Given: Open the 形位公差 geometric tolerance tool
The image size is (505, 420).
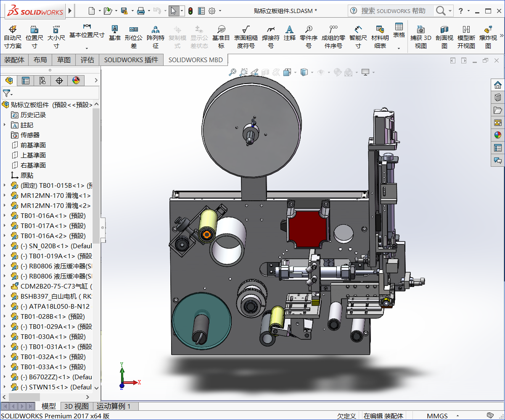Looking at the screenshot, I should [134, 37].
